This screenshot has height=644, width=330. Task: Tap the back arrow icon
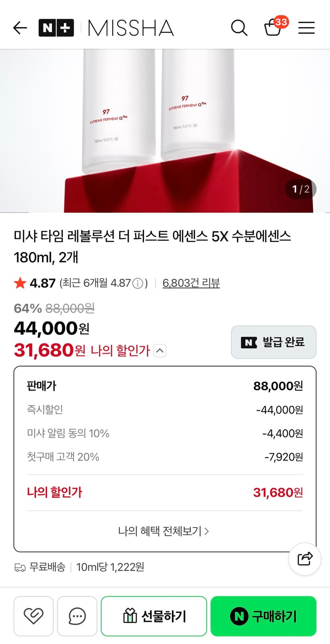(20, 28)
